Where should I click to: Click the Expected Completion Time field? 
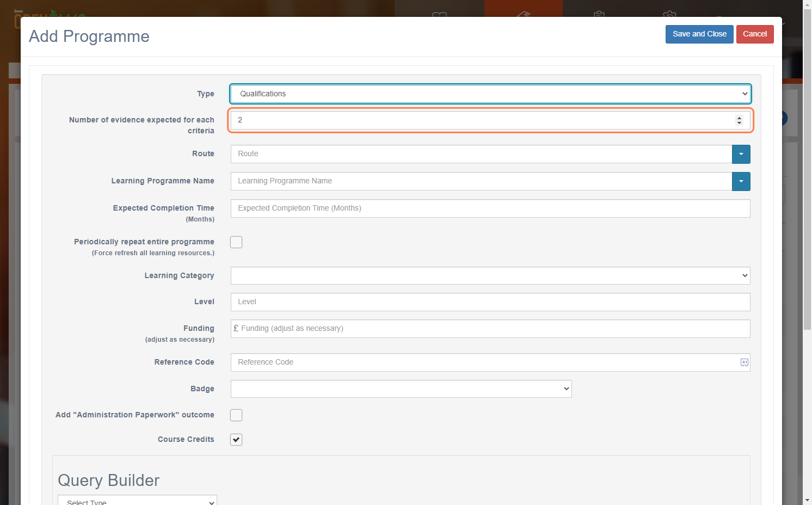click(x=490, y=208)
